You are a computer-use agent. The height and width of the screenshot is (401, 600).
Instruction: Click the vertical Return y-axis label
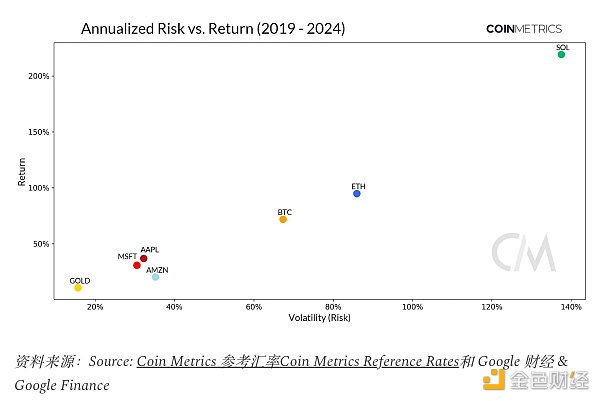(21, 173)
